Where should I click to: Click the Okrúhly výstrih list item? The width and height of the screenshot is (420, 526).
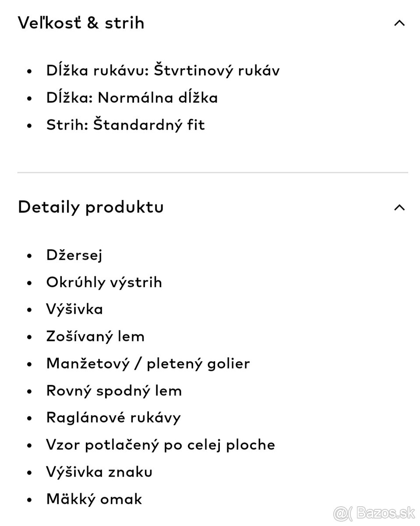tap(104, 282)
